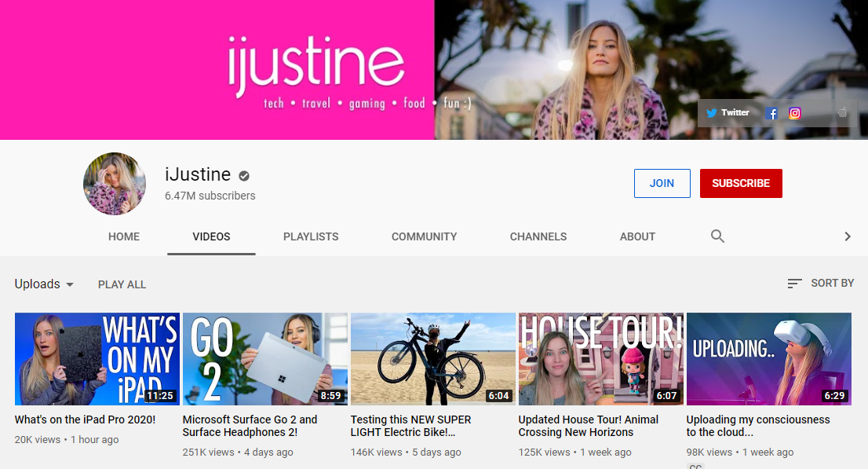
Task: Click the JOIN button
Action: pos(662,184)
